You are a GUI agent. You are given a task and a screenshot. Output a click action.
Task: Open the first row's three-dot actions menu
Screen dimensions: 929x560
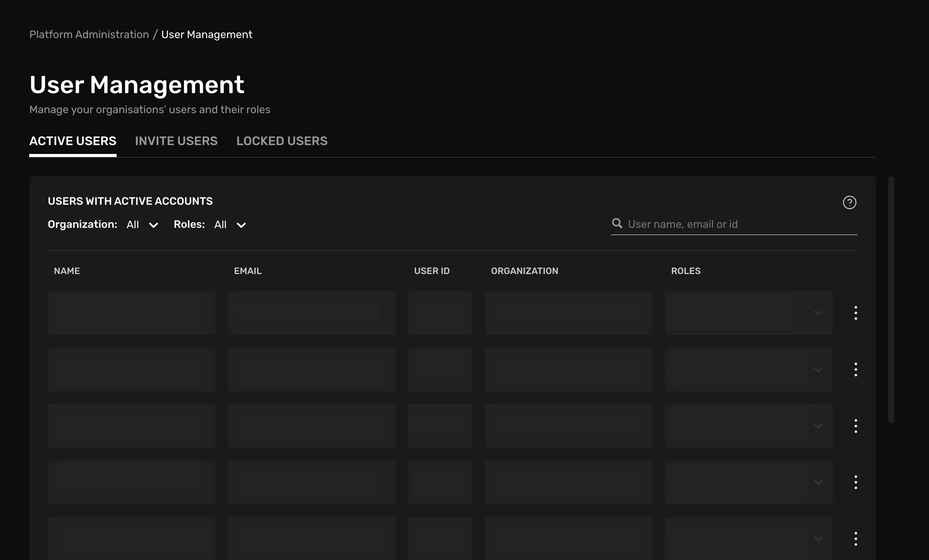click(x=855, y=313)
